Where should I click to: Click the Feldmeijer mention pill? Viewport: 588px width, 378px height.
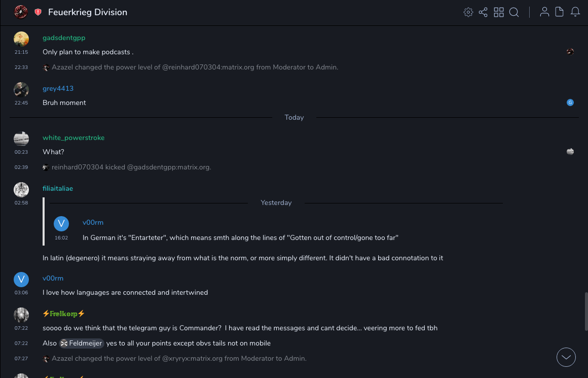click(x=82, y=343)
